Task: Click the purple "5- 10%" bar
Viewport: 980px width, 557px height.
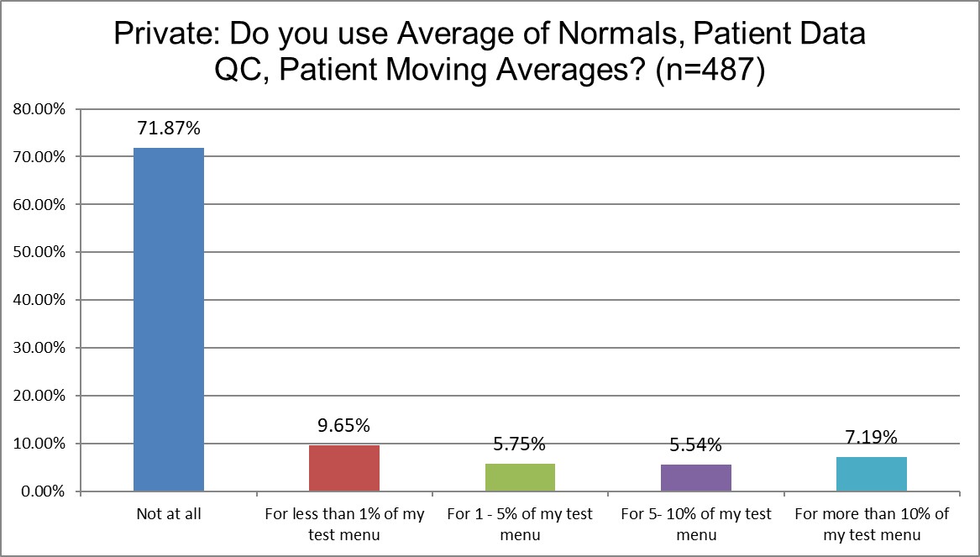Action: point(696,478)
